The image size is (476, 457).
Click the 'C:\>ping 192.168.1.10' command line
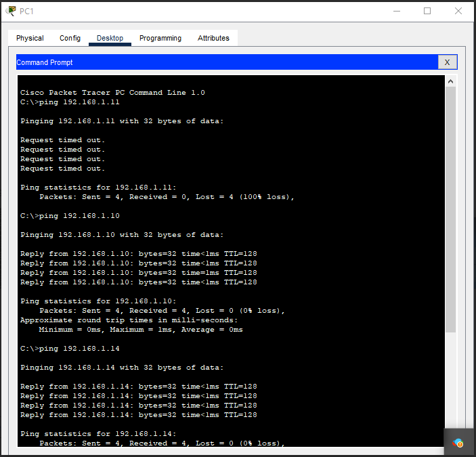(70, 216)
